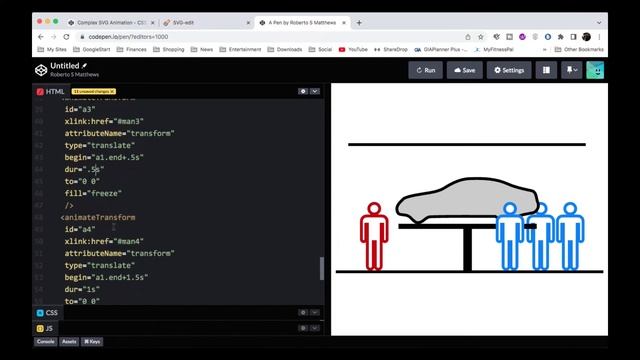The image size is (640, 360).
Task: Close the A Pen by Roberto tab
Action: (344, 23)
